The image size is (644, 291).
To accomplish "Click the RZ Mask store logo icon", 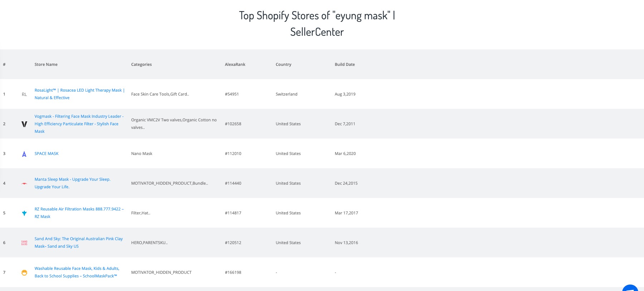I will (x=24, y=213).
